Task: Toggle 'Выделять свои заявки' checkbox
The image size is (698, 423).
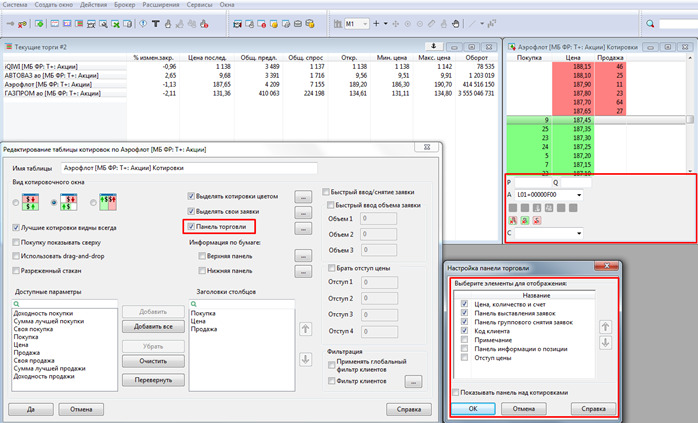Action: (x=191, y=211)
